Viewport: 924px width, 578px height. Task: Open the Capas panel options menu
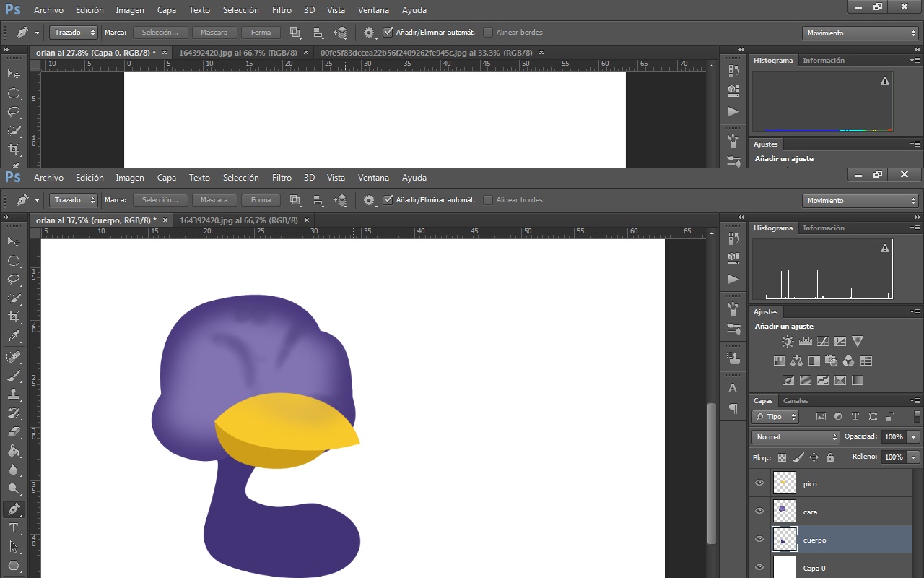coord(915,401)
